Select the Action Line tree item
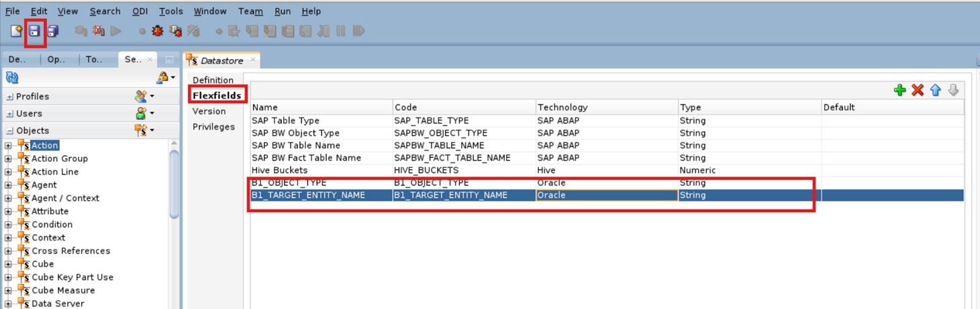Image resolution: width=980 pixels, height=309 pixels. [x=55, y=172]
